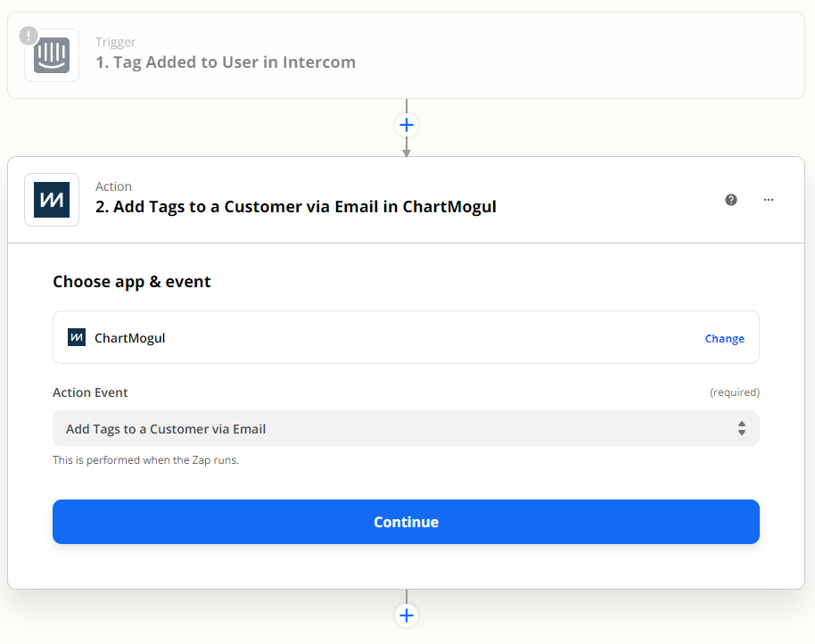Click the Change link for ChartMogul
The image size is (815, 644).
click(725, 338)
